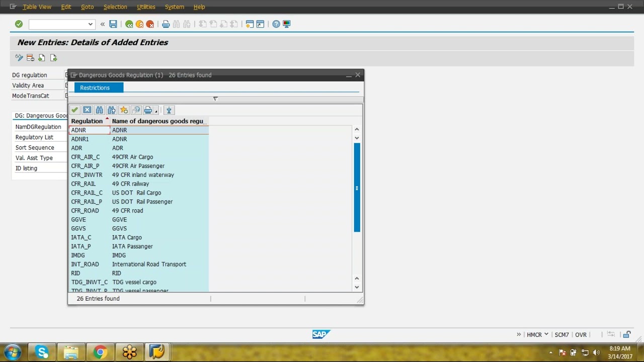Viewport: 644px width, 362px height.
Task: Click the Next Entry icon
Action: coord(53,58)
